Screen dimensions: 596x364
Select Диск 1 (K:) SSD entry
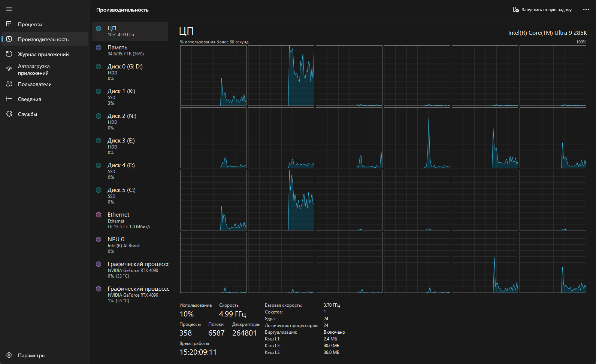(130, 97)
